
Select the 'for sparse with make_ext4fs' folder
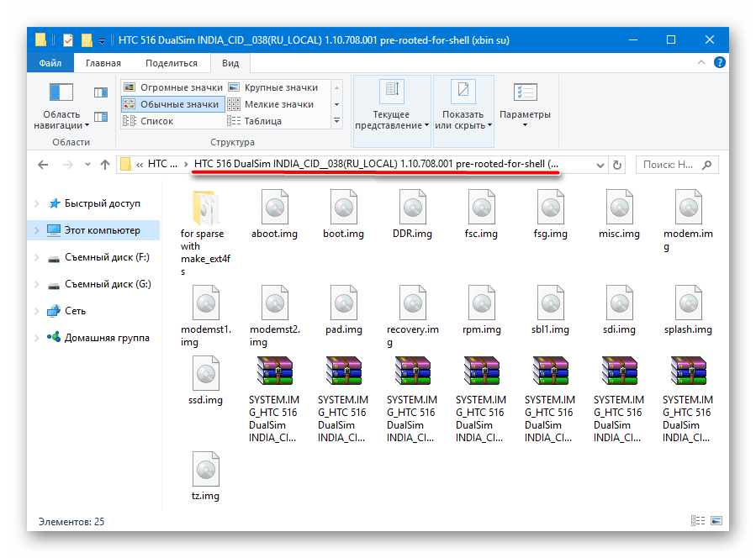pyautogui.click(x=205, y=233)
